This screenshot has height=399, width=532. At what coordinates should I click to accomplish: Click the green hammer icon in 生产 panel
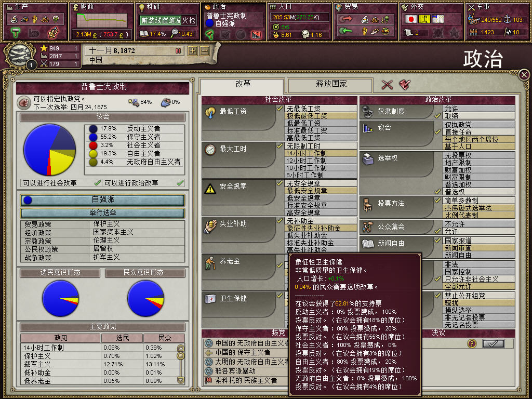click(16, 33)
